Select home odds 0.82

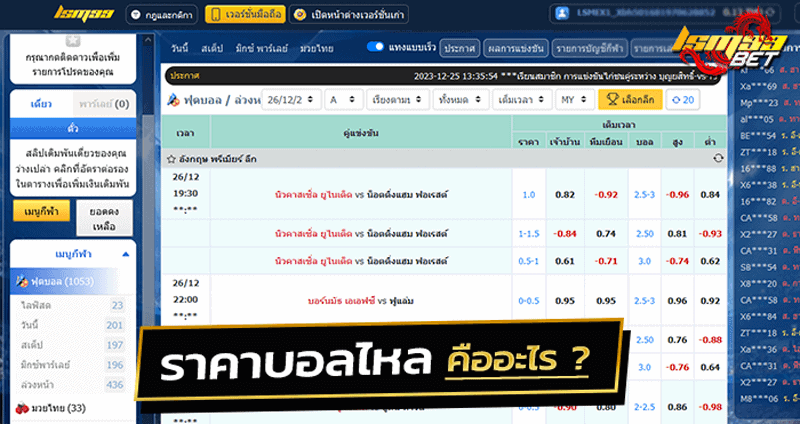pyautogui.click(x=565, y=194)
